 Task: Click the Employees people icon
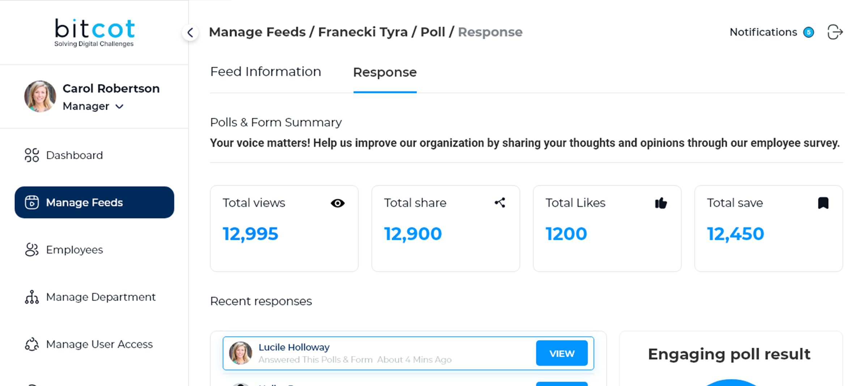pos(32,250)
